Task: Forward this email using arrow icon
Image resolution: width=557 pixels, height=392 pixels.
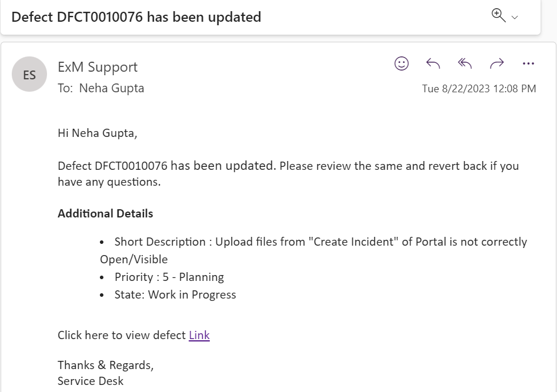Action: click(496, 63)
